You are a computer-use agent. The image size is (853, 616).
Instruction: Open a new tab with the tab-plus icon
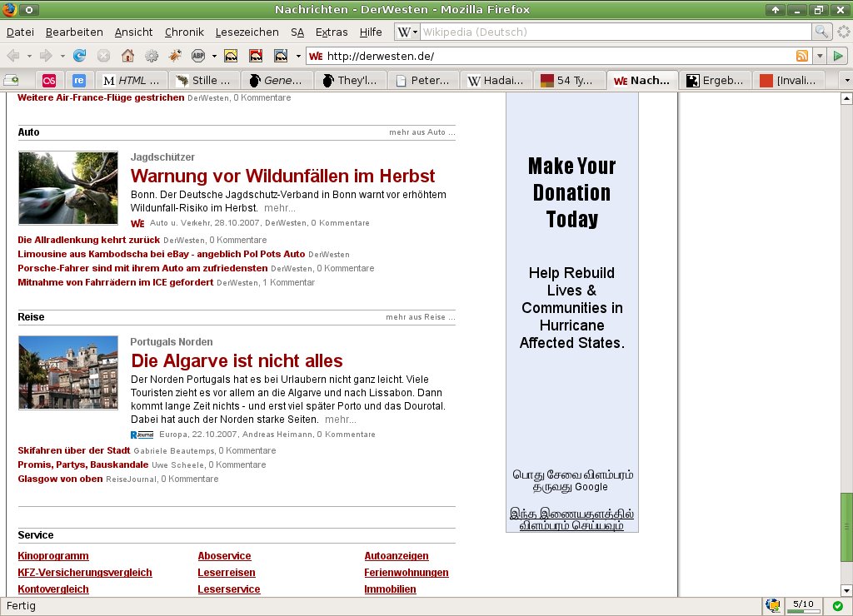click(x=11, y=81)
